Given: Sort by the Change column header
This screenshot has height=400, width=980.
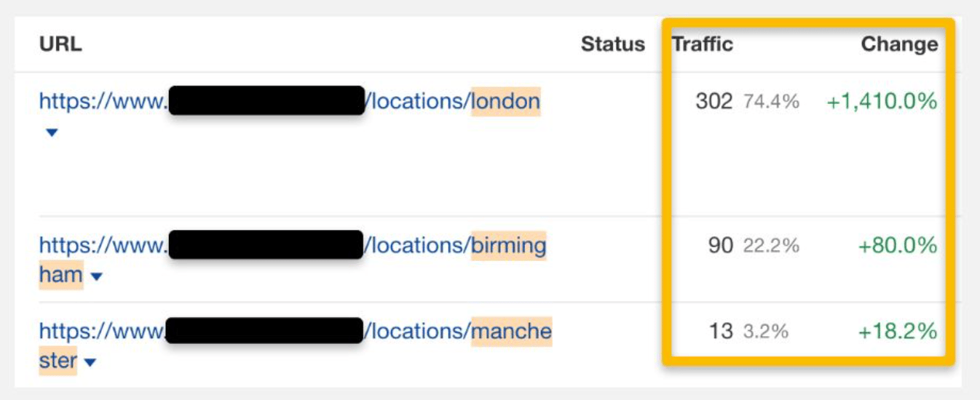Looking at the screenshot, I should 899,44.
